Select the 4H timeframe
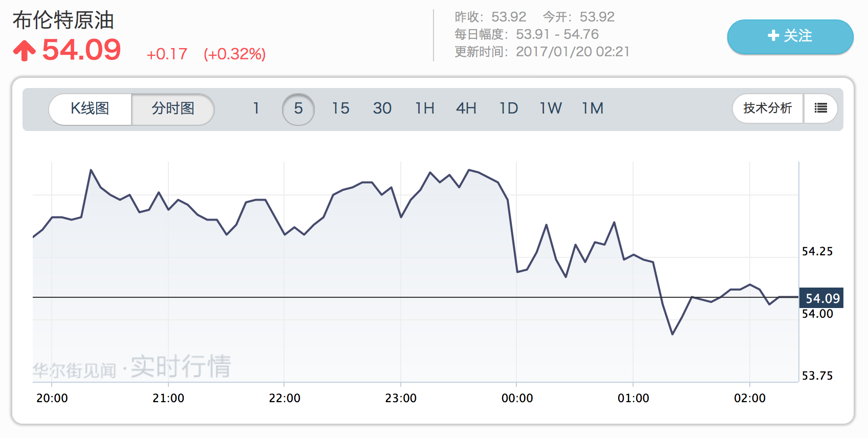The height and width of the screenshot is (438, 868). click(x=466, y=108)
